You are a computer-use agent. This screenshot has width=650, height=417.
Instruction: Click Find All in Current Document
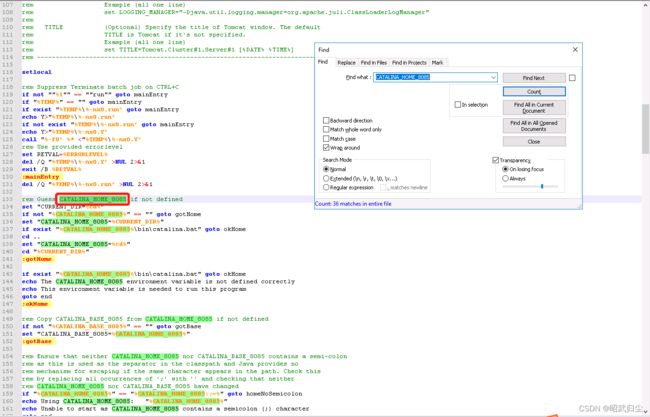[x=534, y=108]
